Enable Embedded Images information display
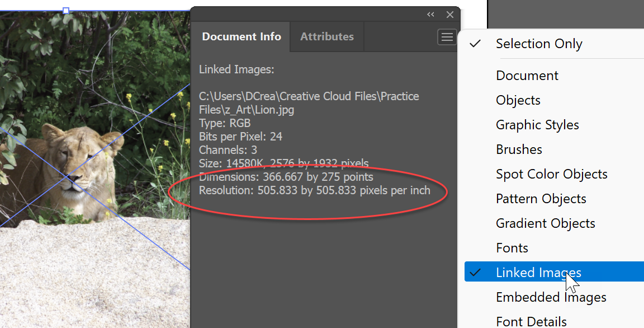644x328 pixels. [551, 297]
